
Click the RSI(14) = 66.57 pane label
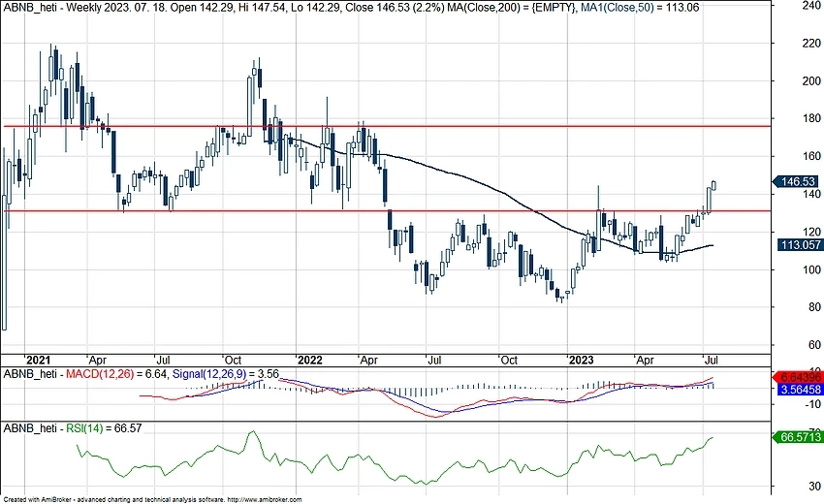pos(104,428)
